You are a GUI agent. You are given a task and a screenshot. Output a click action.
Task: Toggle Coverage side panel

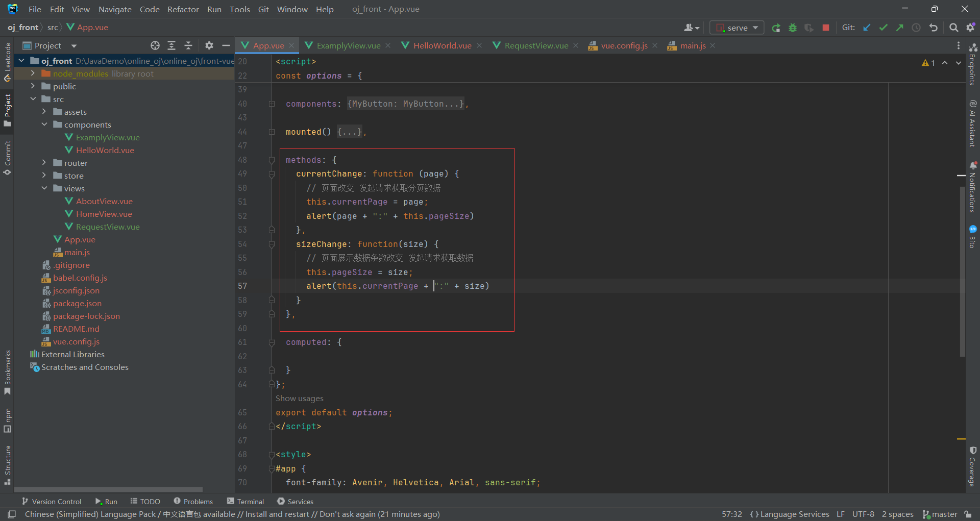coord(973,466)
